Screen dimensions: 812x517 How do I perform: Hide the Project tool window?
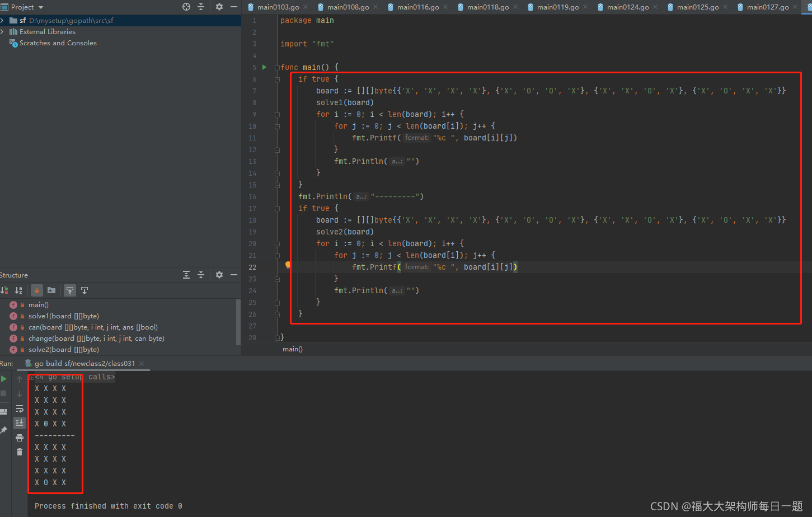tap(234, 7)
